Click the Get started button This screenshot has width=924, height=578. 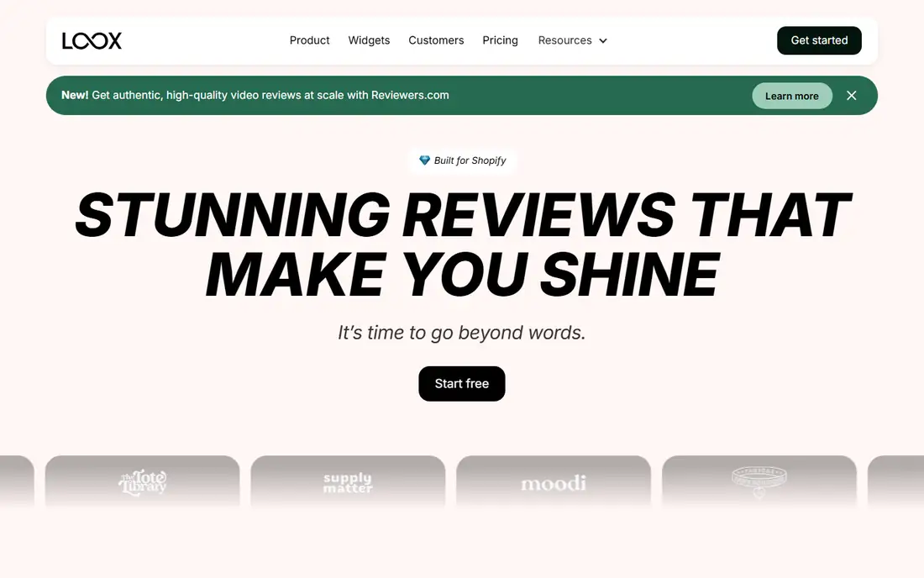click(x=819, y=40)
